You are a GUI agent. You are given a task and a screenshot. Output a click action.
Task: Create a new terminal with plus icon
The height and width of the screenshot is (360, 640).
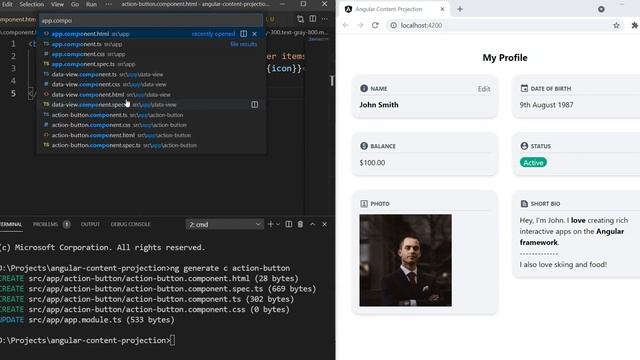[270, 224]
